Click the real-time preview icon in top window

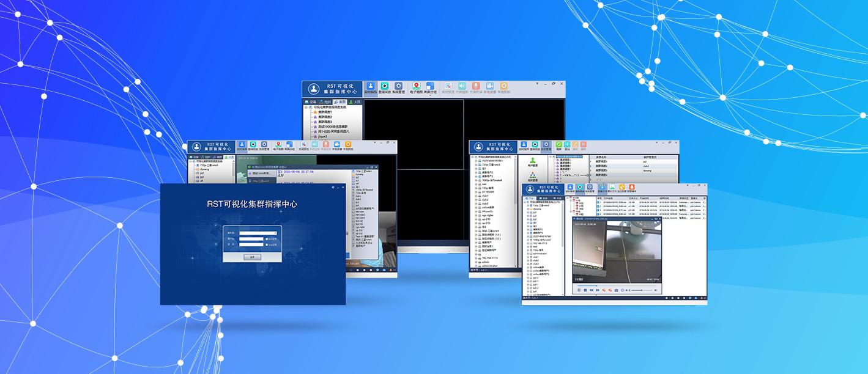pos(371,87)
